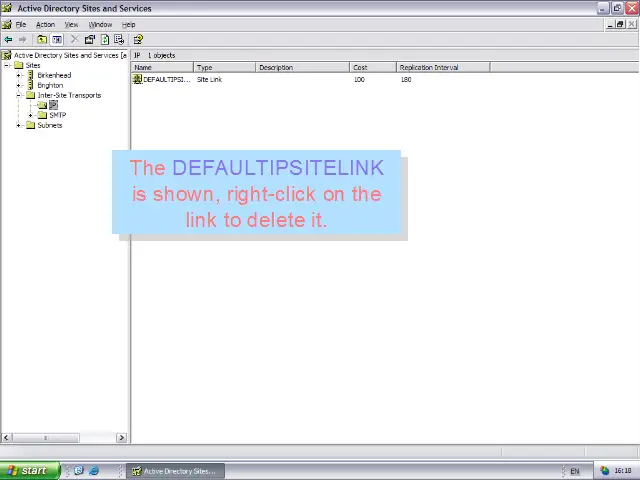Click the replication interval value 180
The width and height of the screenshot is (640, 480).
[406, 79]
